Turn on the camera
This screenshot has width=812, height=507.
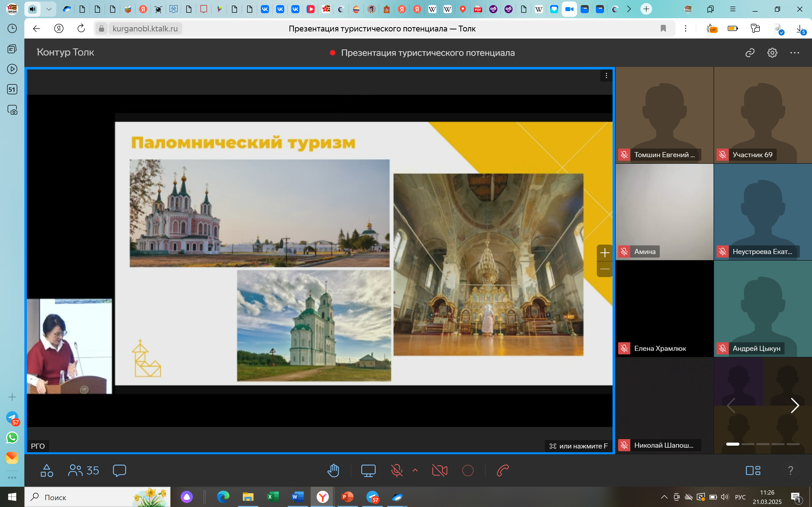coord(439,470)
